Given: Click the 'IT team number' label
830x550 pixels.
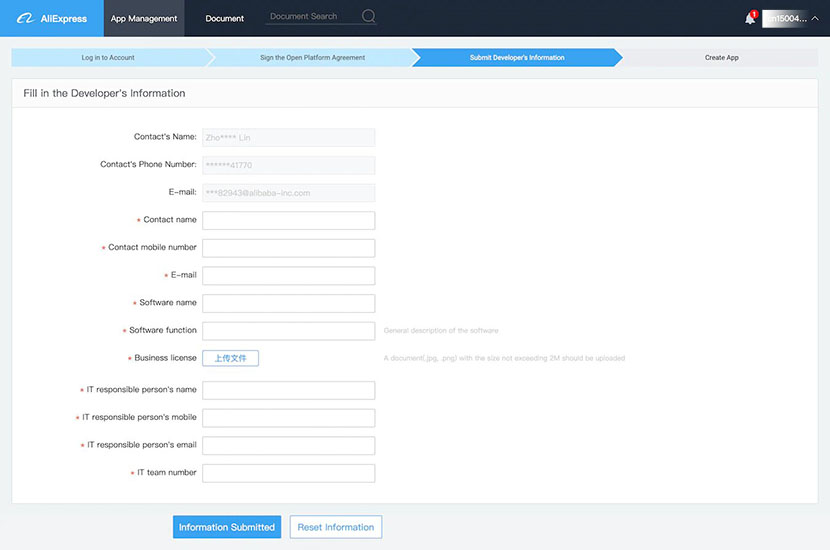Looking at the screenshot, I should coord(167,472).
